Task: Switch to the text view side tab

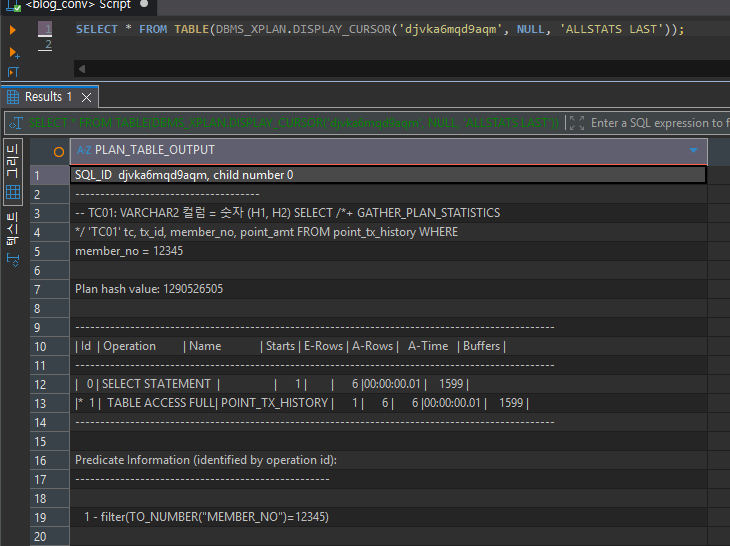Action: (x=13, y=228)
